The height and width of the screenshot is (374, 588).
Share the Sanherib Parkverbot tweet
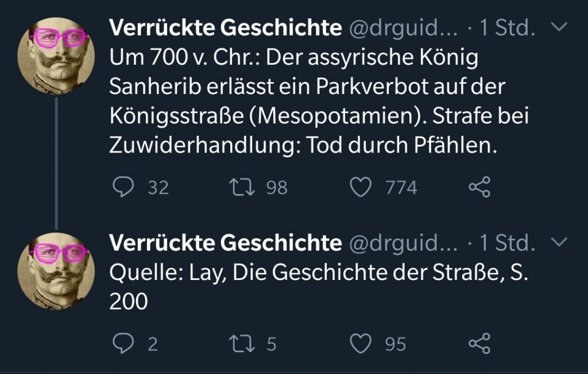point(479,188)
